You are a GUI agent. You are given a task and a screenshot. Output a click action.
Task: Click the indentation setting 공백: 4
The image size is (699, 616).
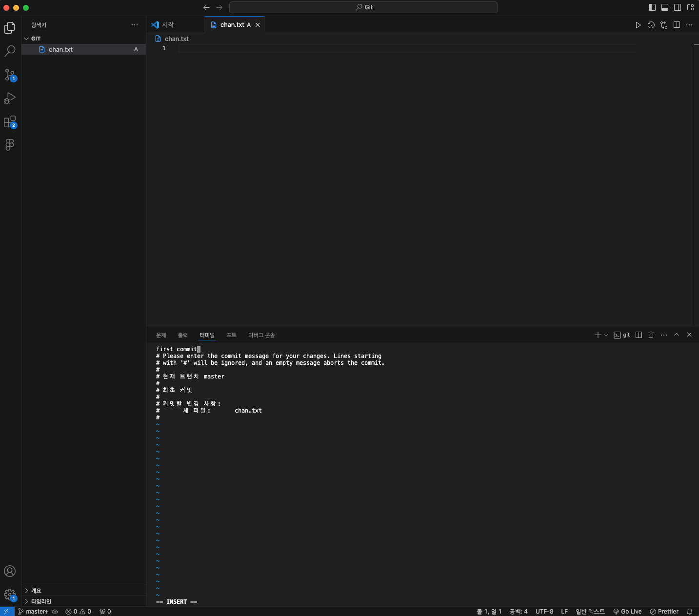pos(518,611)
